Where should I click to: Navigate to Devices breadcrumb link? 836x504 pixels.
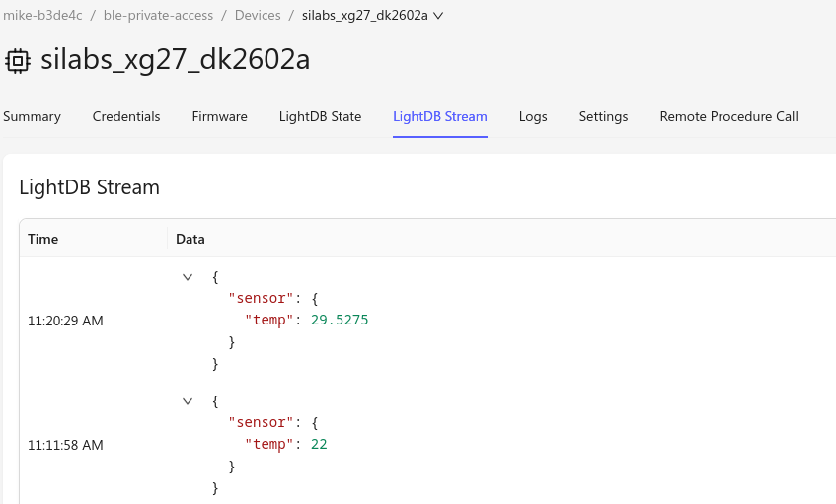258,16
